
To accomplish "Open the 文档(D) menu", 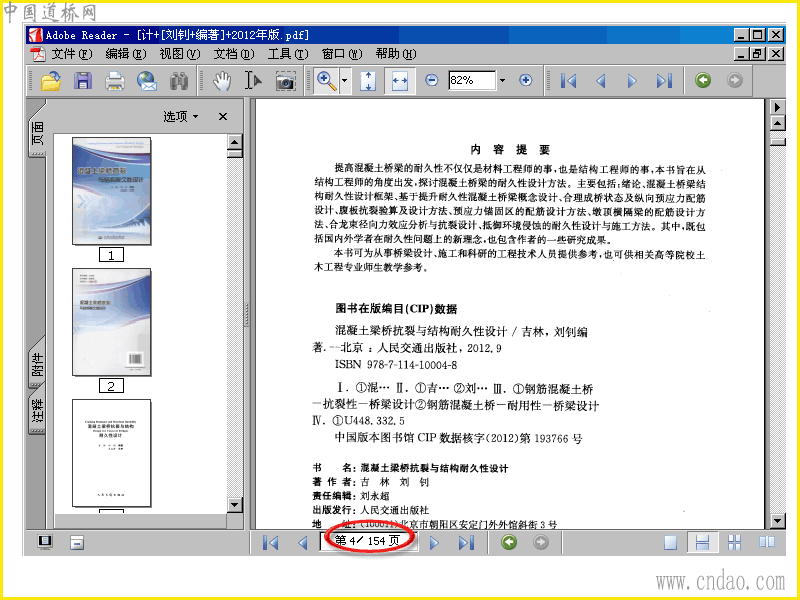I will (x=234, y=54).
